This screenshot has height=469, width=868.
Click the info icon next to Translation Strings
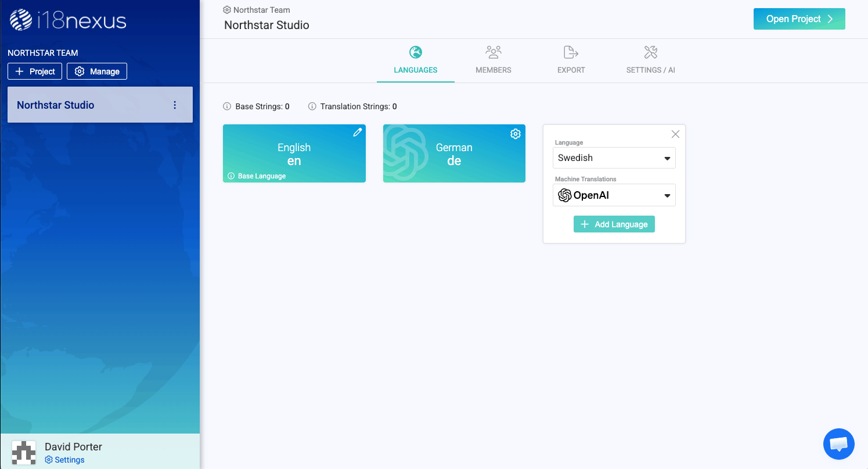[x=312, y=106]
